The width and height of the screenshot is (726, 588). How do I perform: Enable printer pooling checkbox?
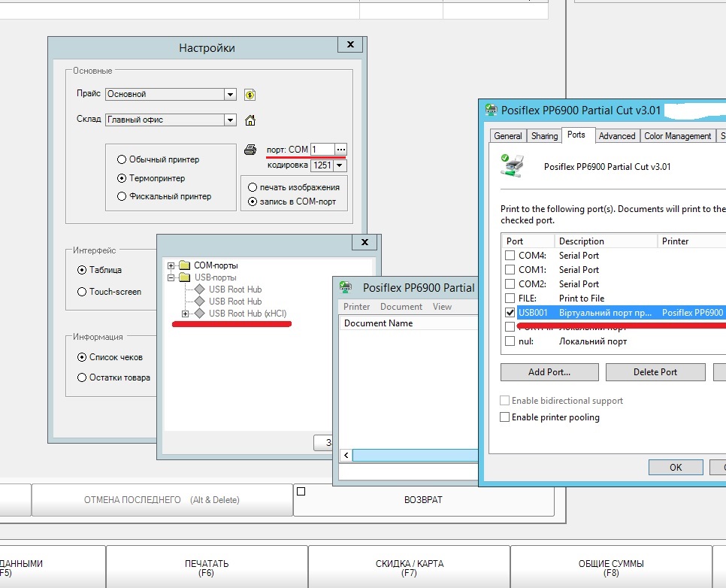(x=505, y=417)
